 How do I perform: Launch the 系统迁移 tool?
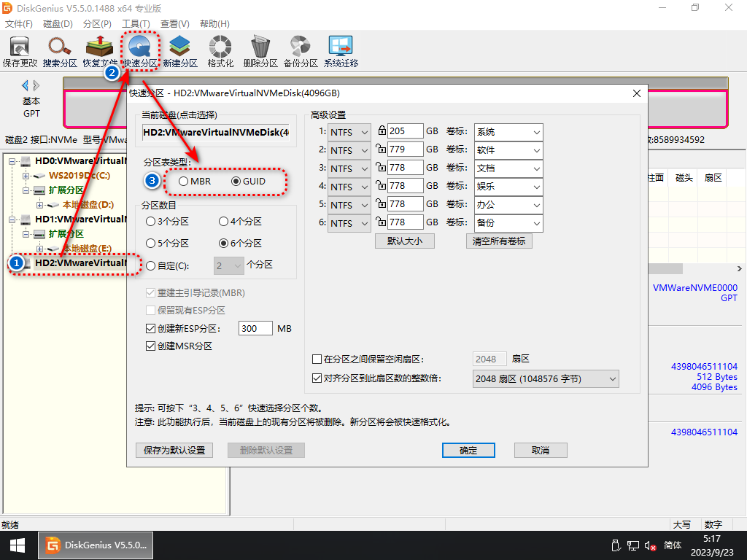coord(341,51)
